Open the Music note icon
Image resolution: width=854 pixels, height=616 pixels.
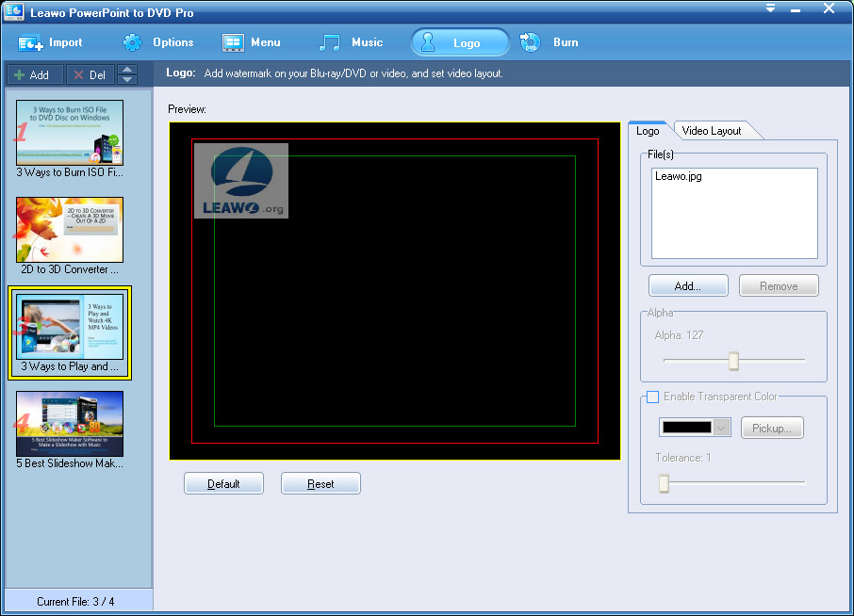330,42
